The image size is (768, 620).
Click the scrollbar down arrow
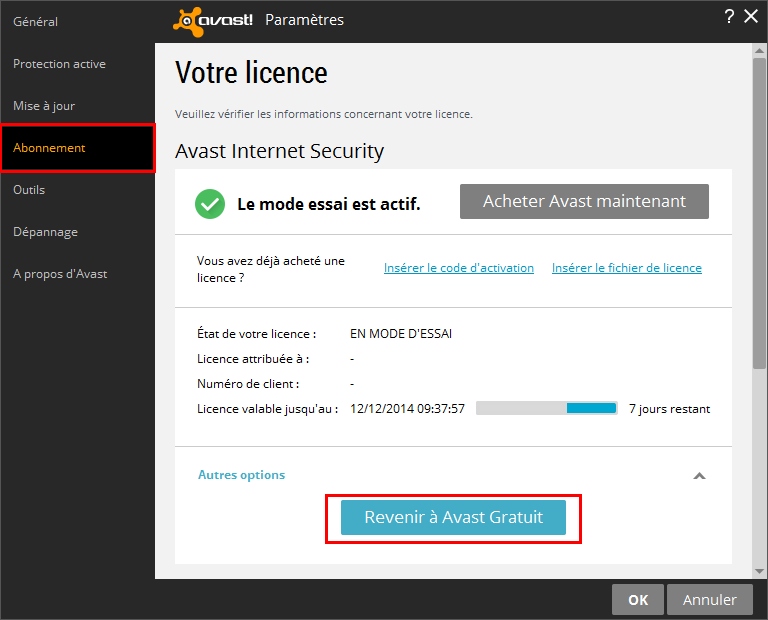(760, 571)
